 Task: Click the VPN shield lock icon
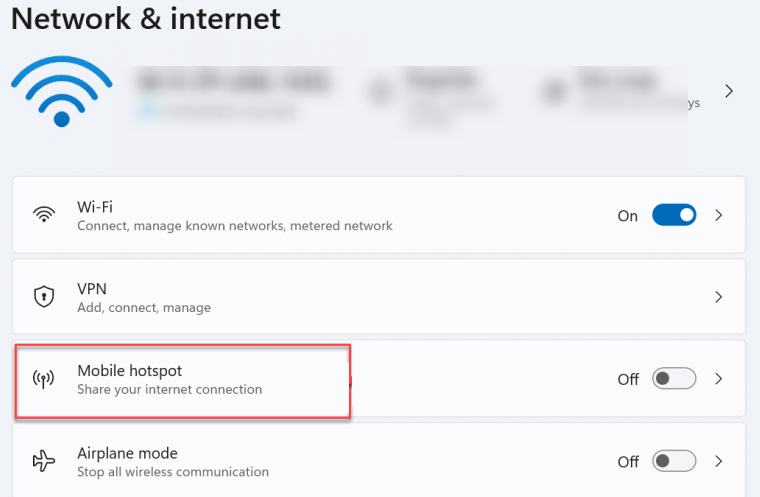pyautogui.click(x=44, y=296)
